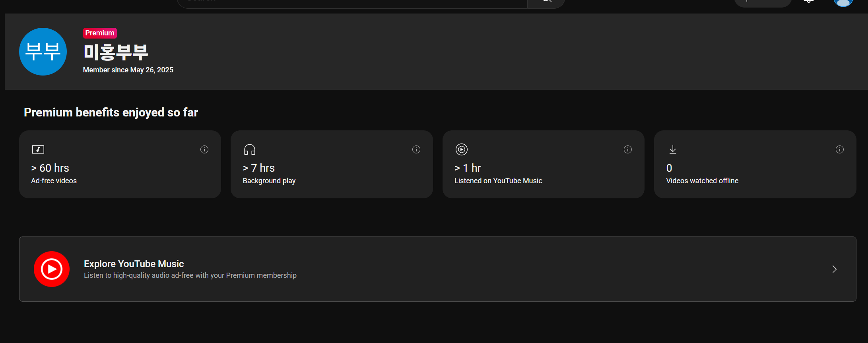
Task: Open account avatar in top-right corner
Action: click(843, 3)
